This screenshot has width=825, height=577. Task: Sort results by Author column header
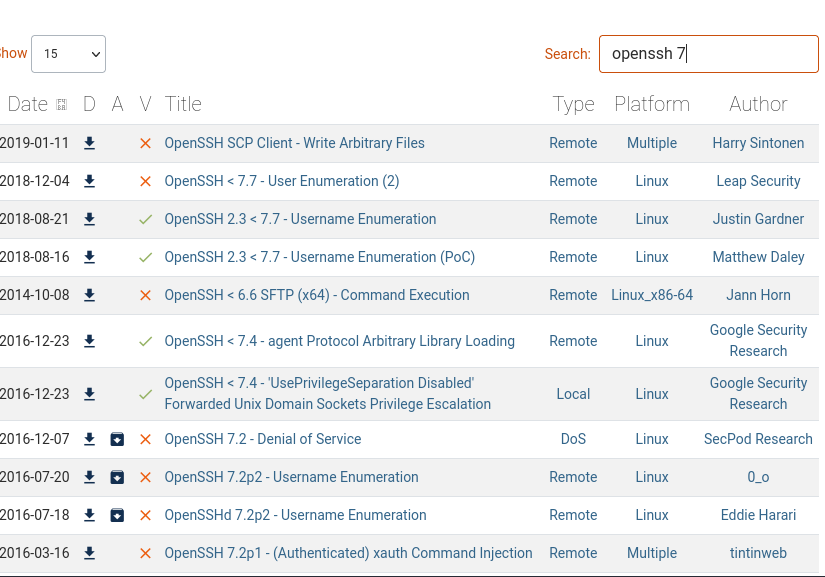758,104
